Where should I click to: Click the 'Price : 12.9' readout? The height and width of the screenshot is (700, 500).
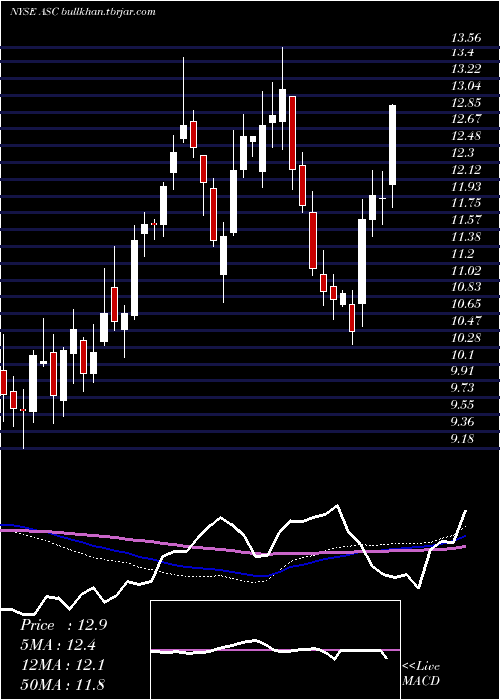[x=63, y=625]
